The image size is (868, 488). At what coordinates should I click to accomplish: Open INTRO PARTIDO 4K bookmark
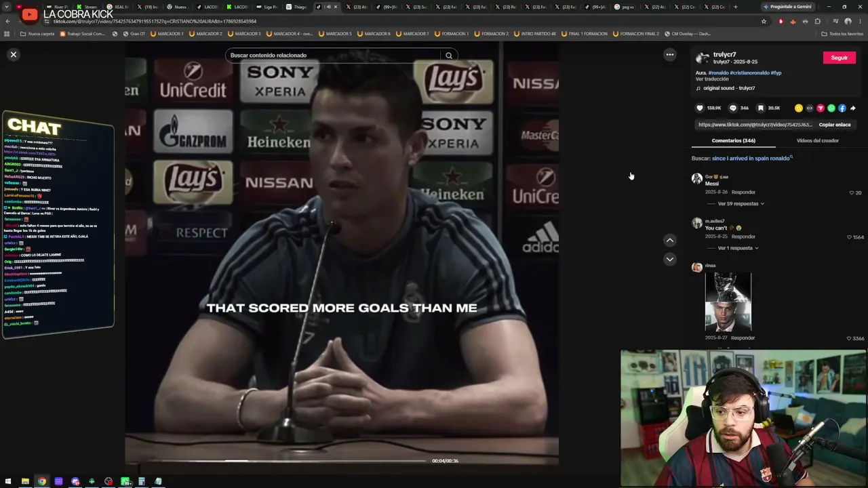[536, 33]
